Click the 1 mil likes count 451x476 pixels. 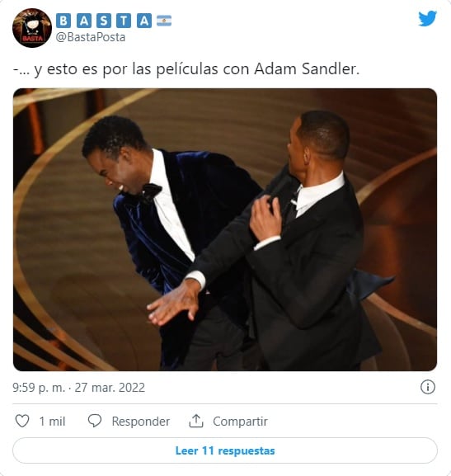[x=52, y=422]
